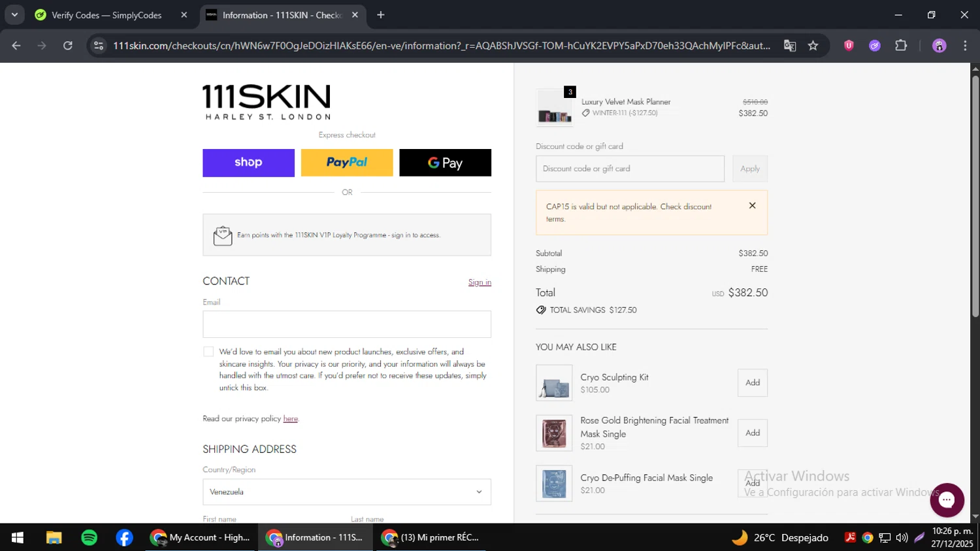The height and width of the screenshot is (551, 980).
Task: Open the browser profile avatar
Action: pos(939,46)
